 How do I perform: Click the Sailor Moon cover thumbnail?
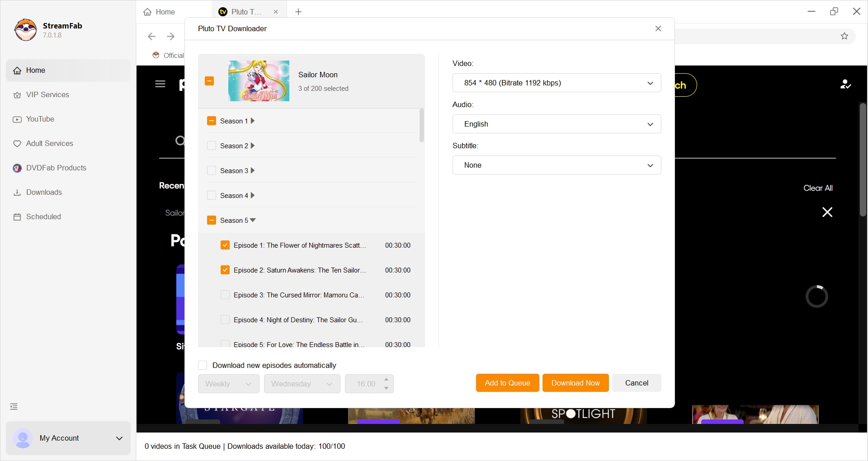click(x=259, y=81)
